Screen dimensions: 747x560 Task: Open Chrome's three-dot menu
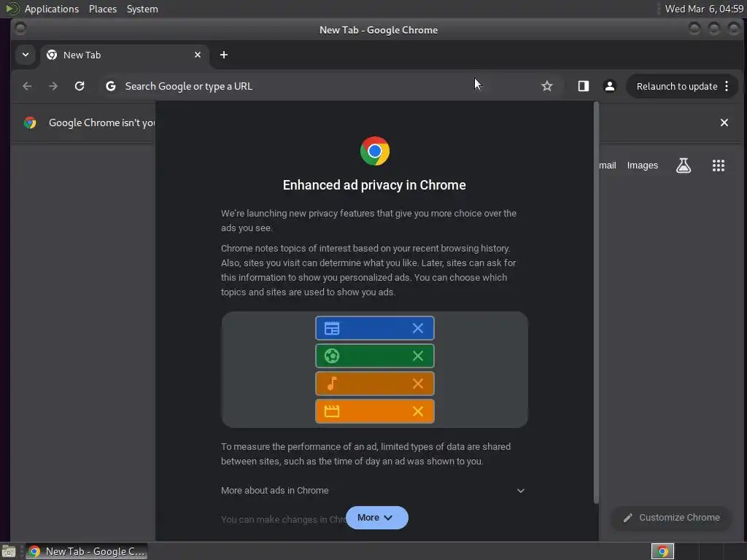727,86
